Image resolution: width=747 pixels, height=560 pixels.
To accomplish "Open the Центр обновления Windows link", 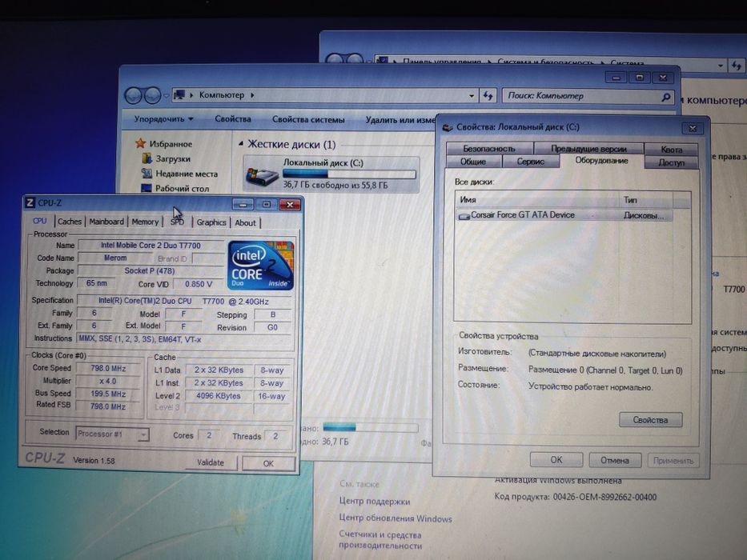I will click(396, 518).
